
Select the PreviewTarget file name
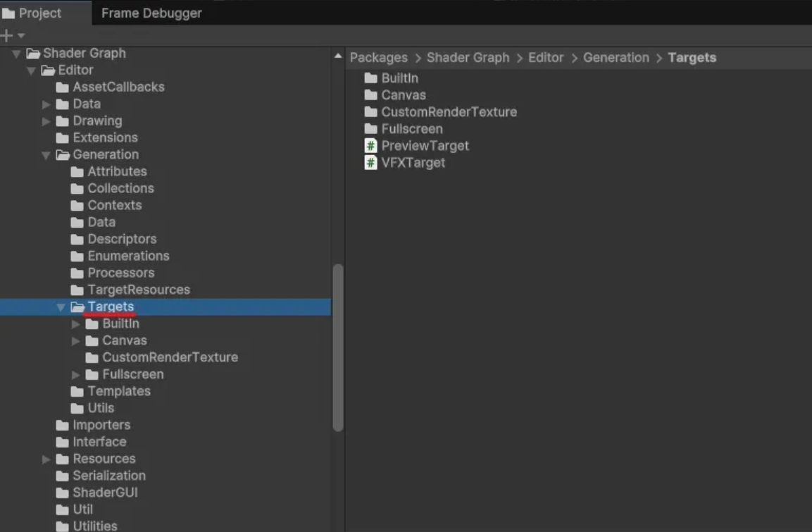click(425, 146)
